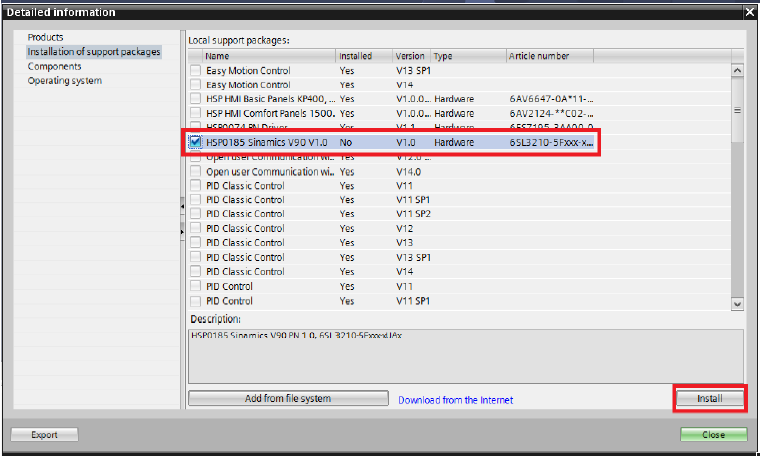Screen dimensions: 760x456
Task: Uncheck the HSP0185 Sinamics V90 checkbox
Action: (196, 143)
